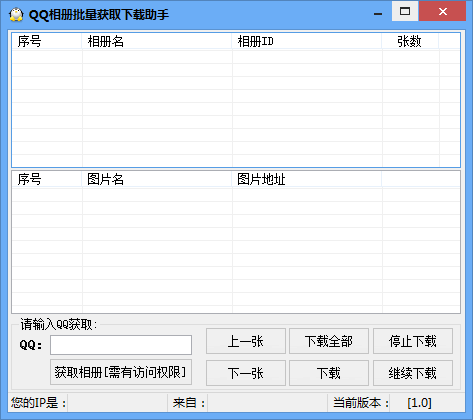This screenshot has height=420, width=473.
Task: Click the 下一张 button
Action: pos(246,373)
